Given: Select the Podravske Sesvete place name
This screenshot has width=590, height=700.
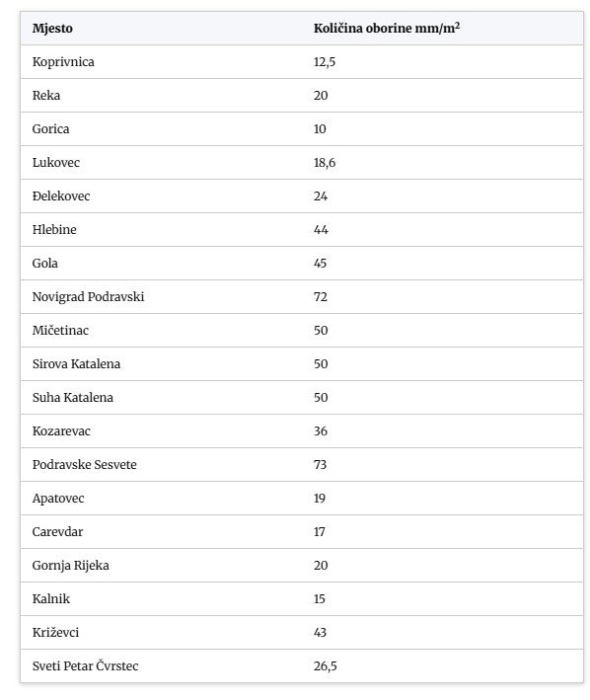Looking at the screenshot, I should click(x=84, y=465).
